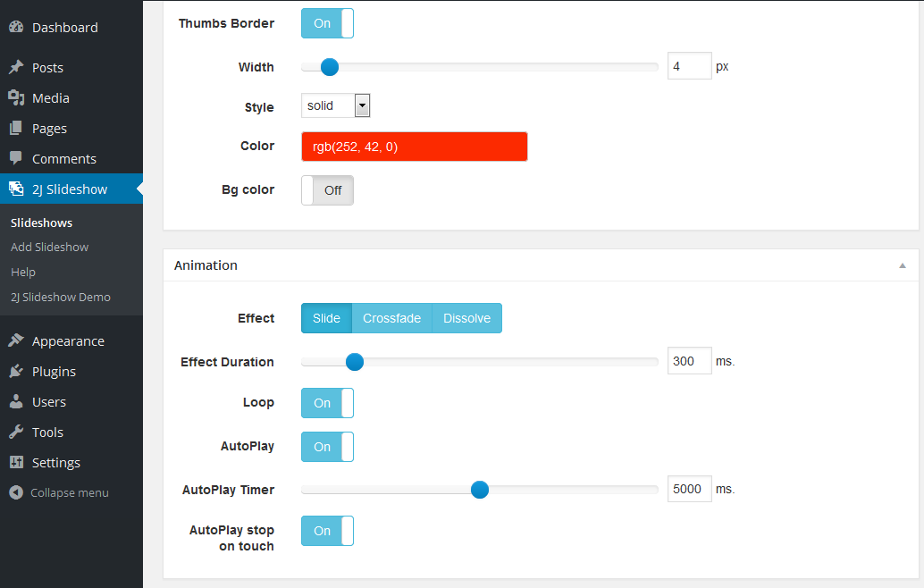Click the Pages icon in sidebar
The image size is (924, 588).
(16, 128)
